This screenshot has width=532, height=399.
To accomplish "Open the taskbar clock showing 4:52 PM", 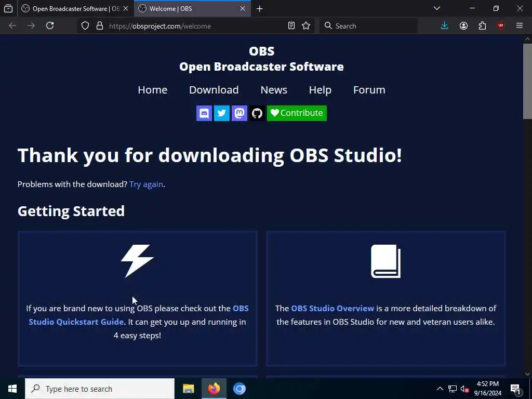I will coord(487,389).
